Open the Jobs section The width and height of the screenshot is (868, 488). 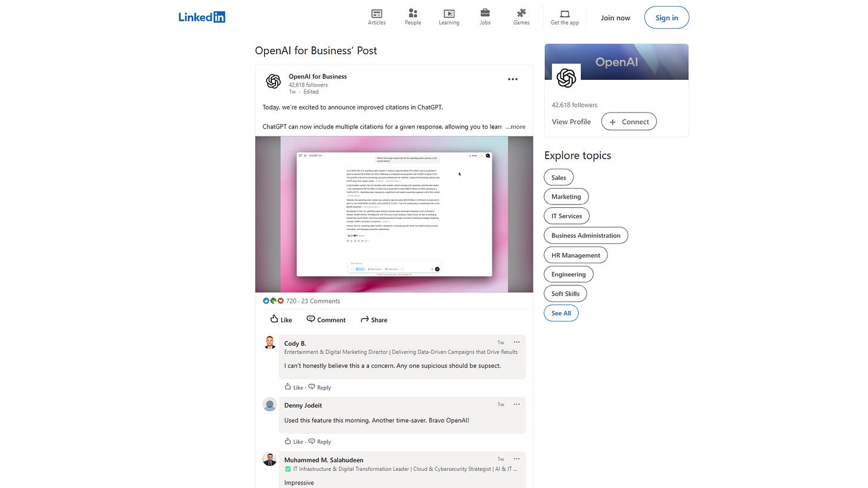[485, 17]
